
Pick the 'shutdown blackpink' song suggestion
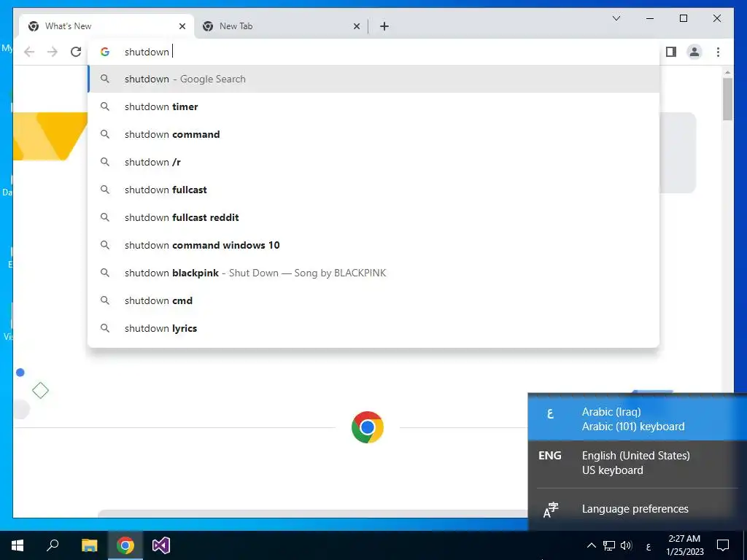[374, 273]
